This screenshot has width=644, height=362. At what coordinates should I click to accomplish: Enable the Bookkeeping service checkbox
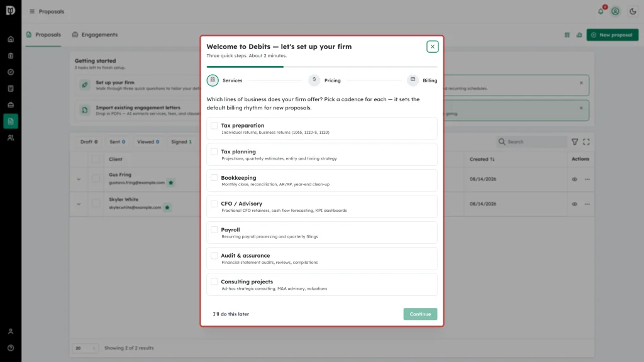tap(214, 178)
